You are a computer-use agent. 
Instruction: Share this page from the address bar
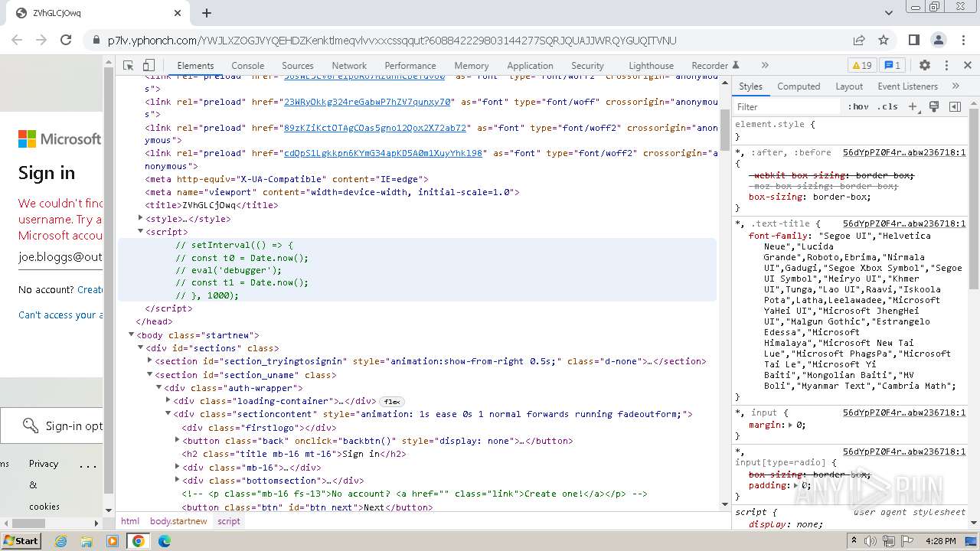coord(859,41)
